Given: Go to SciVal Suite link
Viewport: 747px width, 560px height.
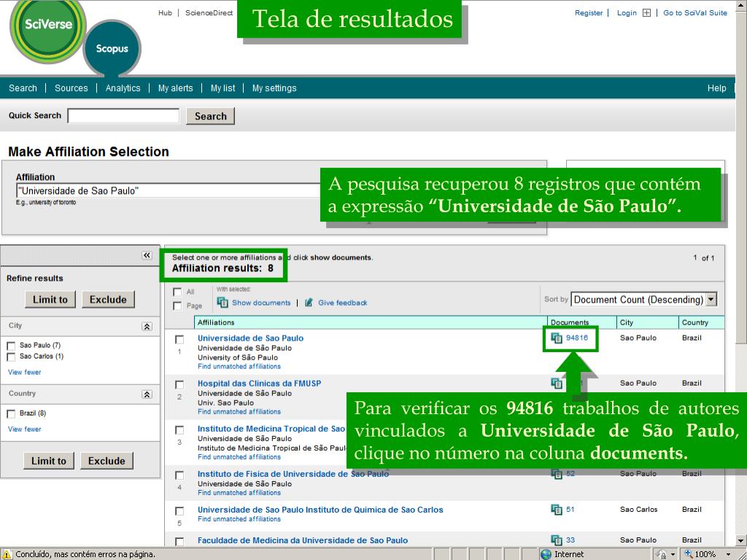Looking at the screenshot, I should [x=695, y=13].
